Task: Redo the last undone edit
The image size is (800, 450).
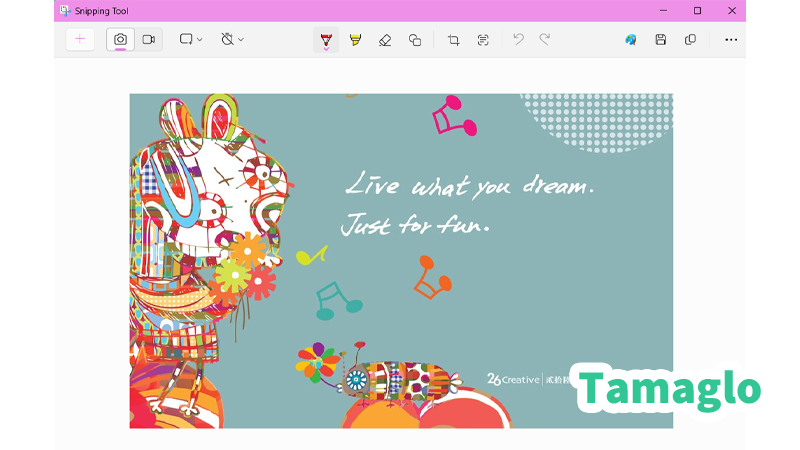Action: click(545, 40)
